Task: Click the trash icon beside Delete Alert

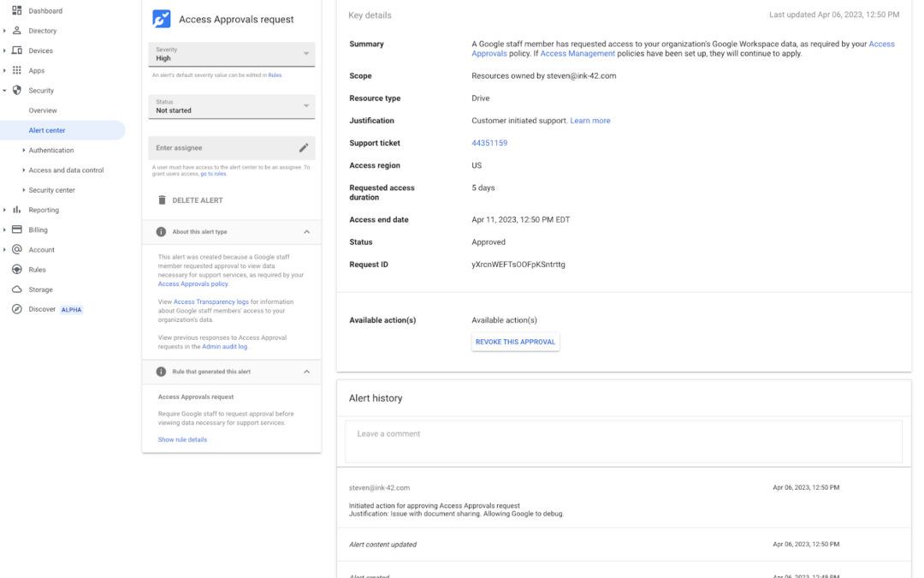Action: pyautogui.click(x=162, y=200)
